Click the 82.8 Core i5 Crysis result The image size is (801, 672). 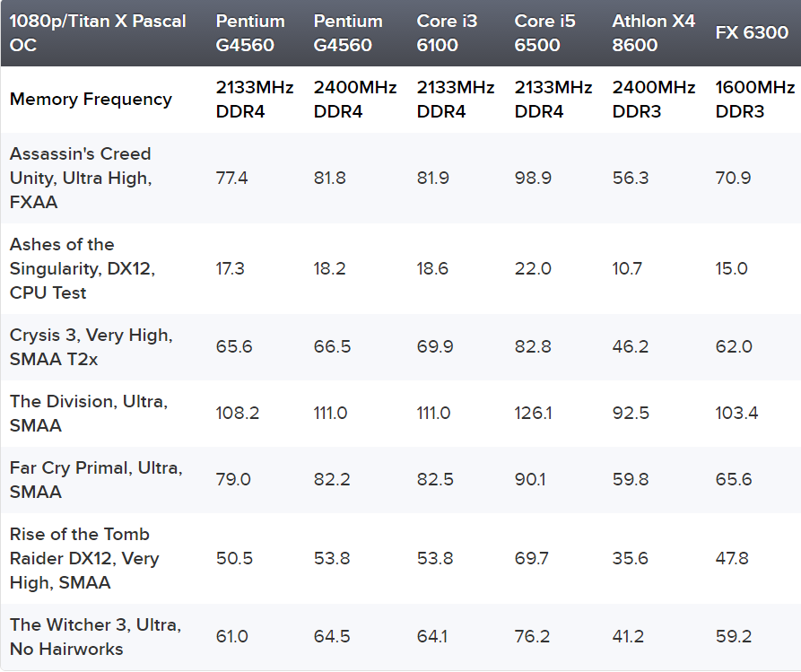[x=533, y=346]
